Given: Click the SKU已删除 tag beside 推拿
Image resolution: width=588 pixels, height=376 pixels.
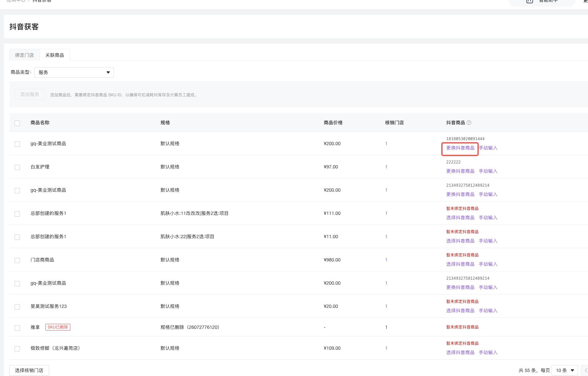Looking at the screenshot, I should pyautogui.click(x=58, y=327).
